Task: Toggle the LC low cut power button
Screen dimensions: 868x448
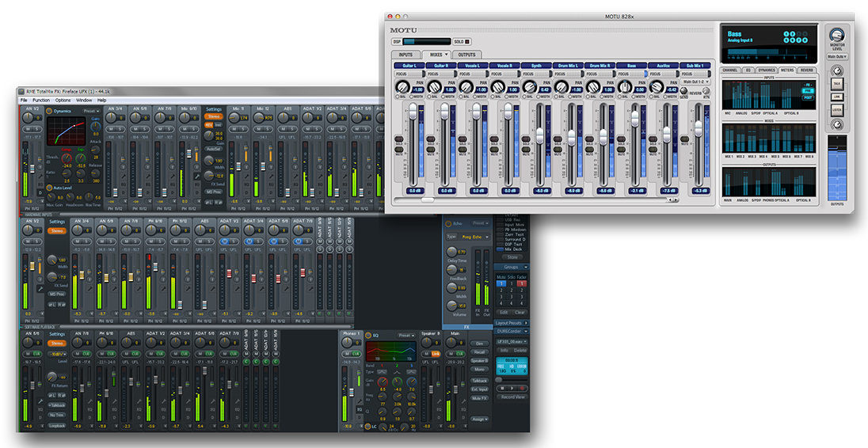Action: (x=368, y=427)
